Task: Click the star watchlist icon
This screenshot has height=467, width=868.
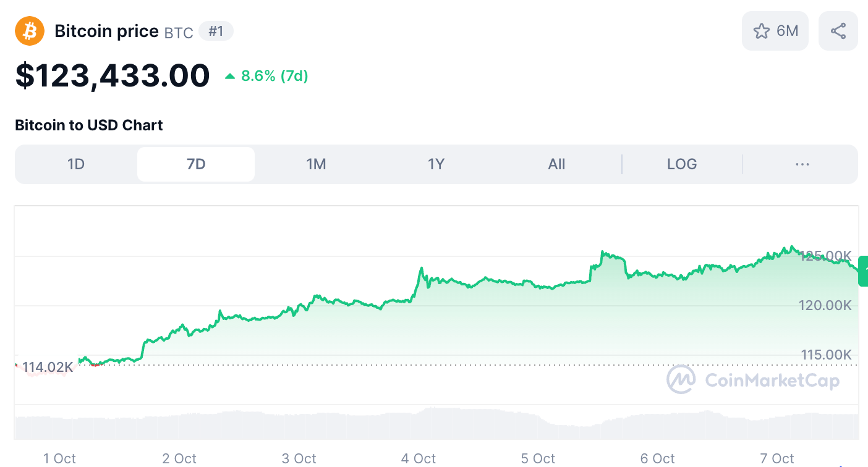Action: [x=762, y=30]
